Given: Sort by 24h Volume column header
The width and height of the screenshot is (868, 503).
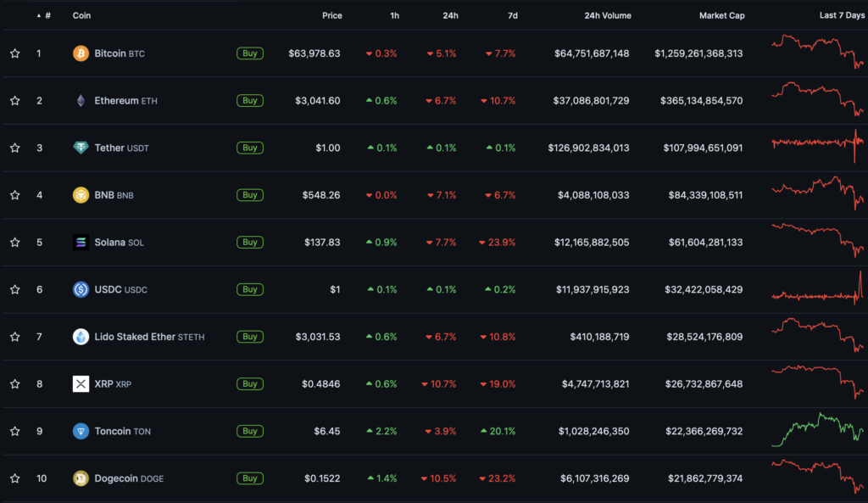Looking at the screenshot, I should [607, 15].
